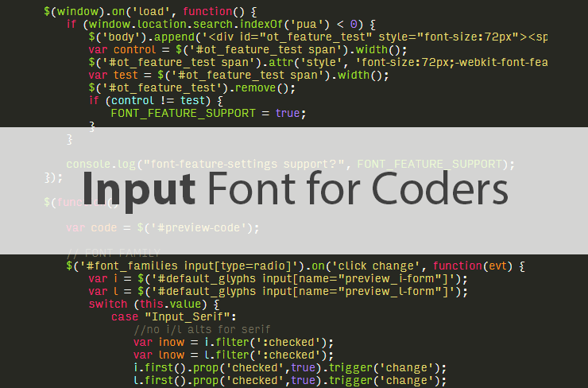This screenshot has height=388, width=588.
Task: Click the "var control =" code line
Action: click(x=248, y=50)
